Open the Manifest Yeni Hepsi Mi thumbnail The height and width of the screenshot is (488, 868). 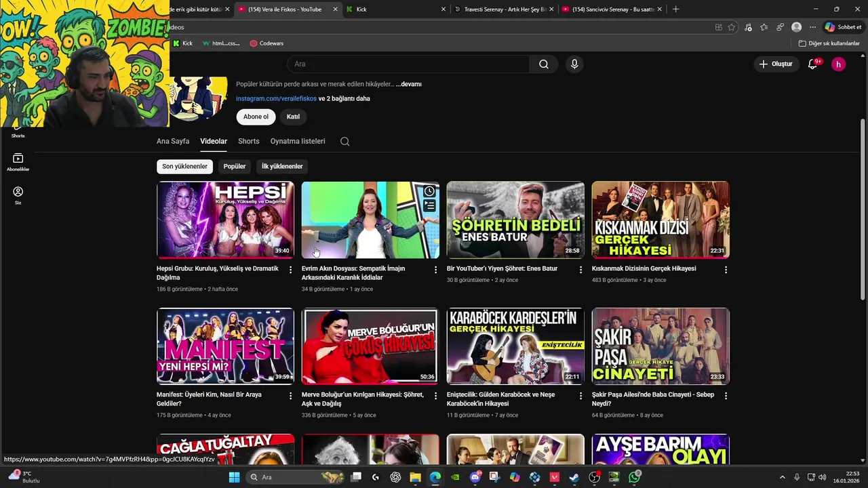tap(225, 346)
